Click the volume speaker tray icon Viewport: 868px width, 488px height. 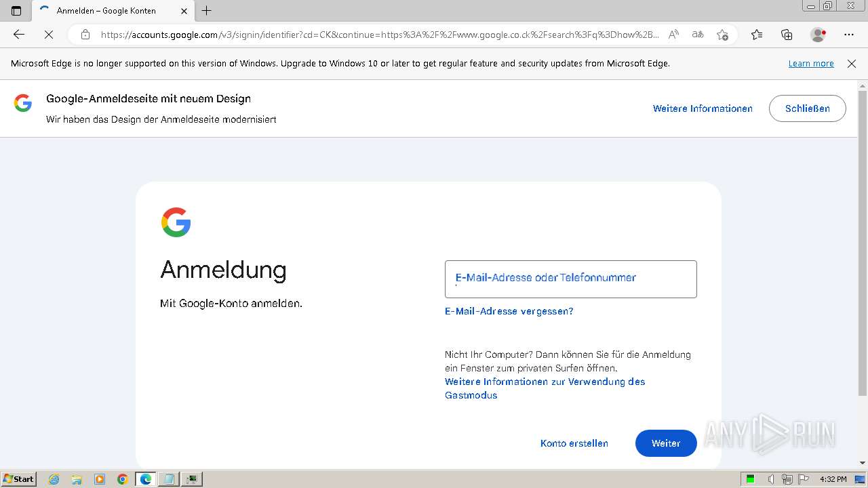771,479
